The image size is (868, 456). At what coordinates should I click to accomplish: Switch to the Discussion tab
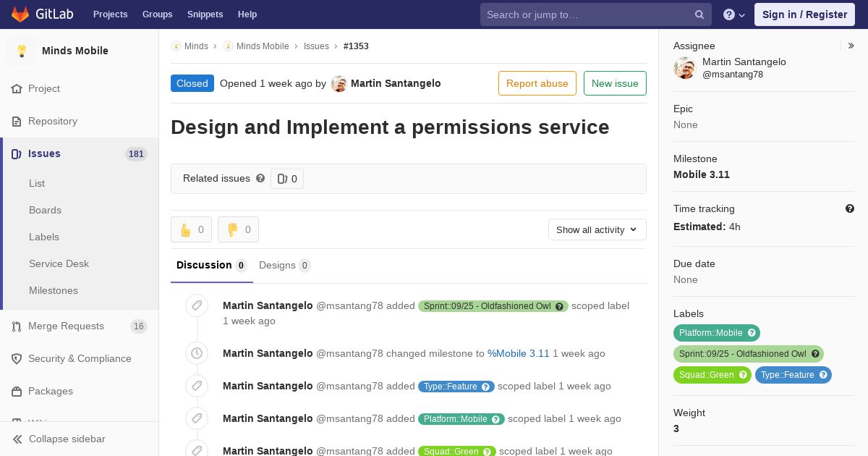pyautogui.click(x=212, y=265)
